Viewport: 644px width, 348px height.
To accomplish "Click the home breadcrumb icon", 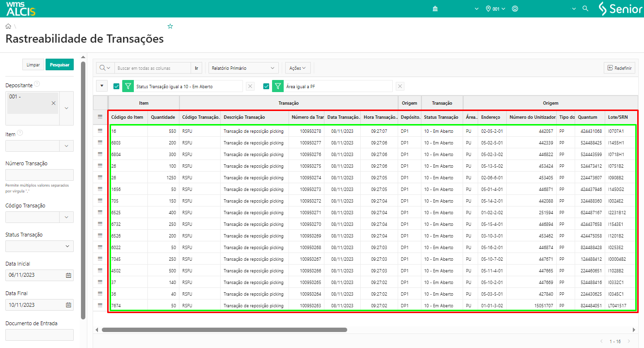I will click(x=8, y=26).
